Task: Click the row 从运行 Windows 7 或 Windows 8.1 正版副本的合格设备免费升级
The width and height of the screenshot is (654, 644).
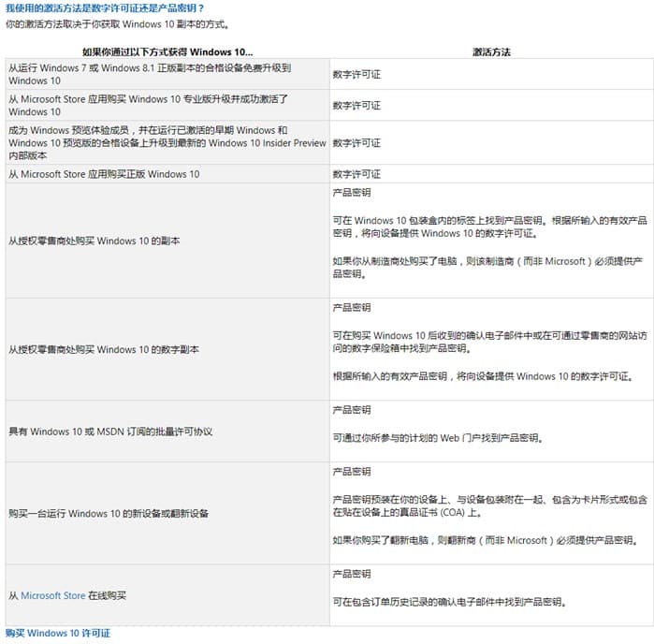Action: (167, 74)
